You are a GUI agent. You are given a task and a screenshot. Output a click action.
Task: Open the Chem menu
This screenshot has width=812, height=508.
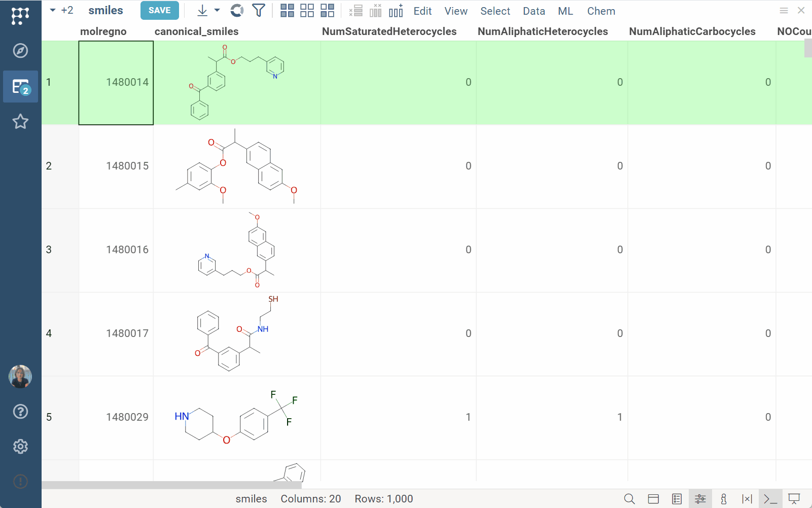601,11
